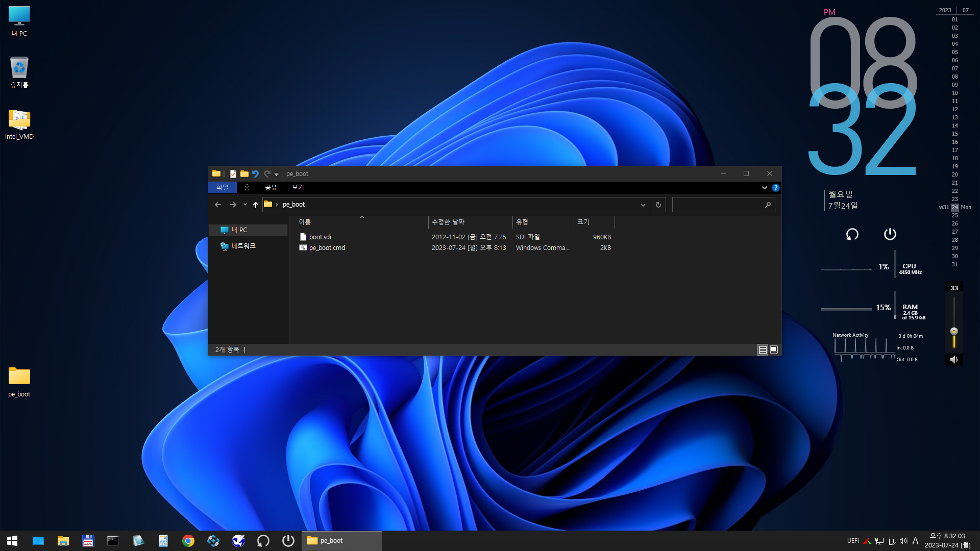Toggle the A input language indicator
The height and width of the screenshot is (551, 980).
tap(915, 541)
